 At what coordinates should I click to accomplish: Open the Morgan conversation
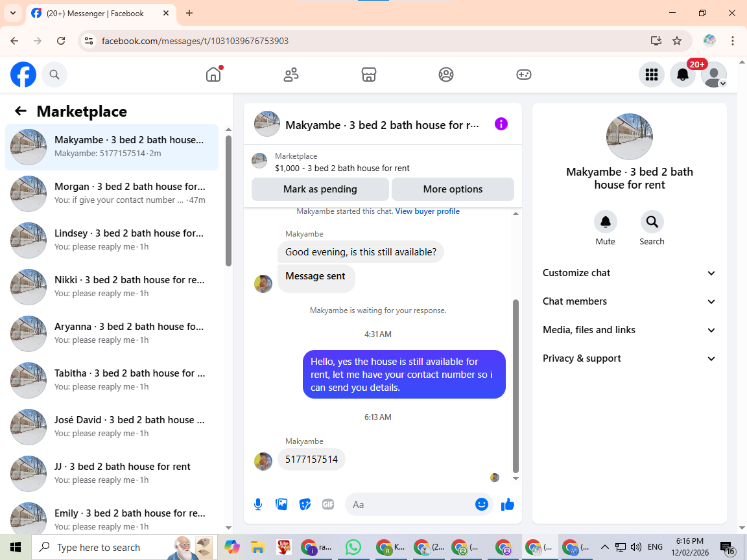point(112,193)
